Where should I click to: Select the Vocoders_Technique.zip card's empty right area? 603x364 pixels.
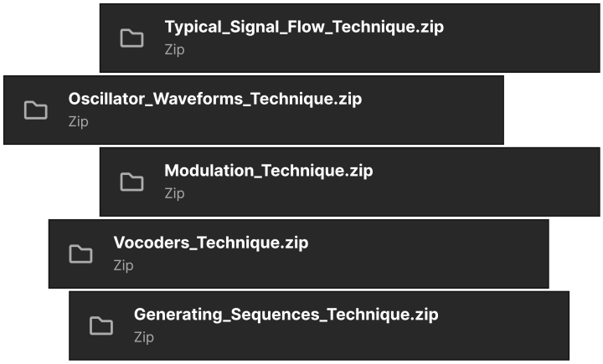[x=430, y=254]
